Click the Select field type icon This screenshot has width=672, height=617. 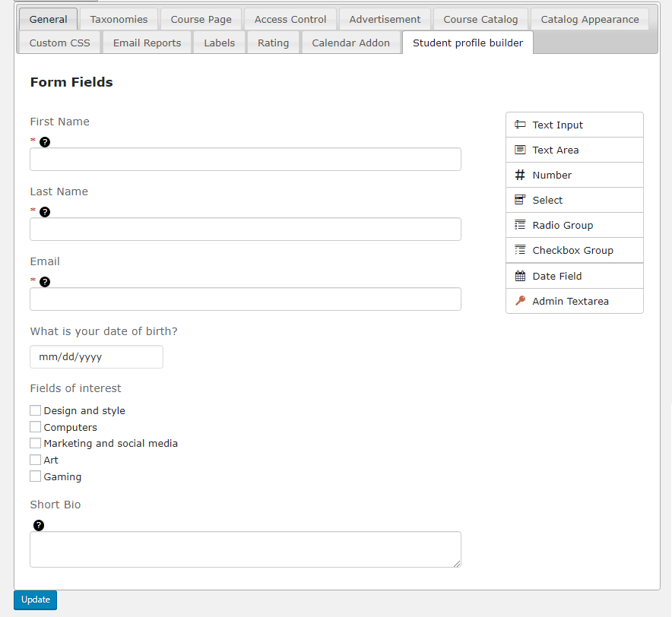pyautogui.click(x=520, y=200)
